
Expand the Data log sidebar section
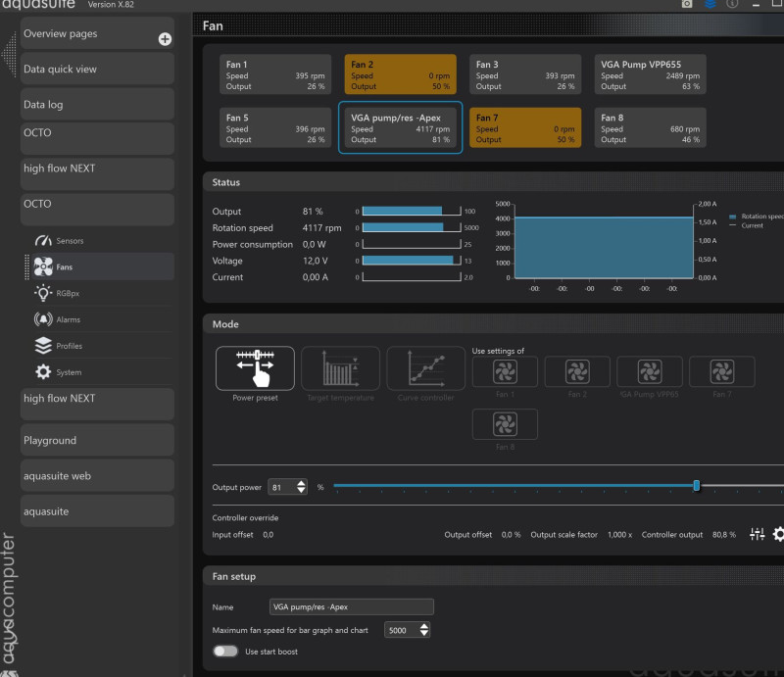98,105
